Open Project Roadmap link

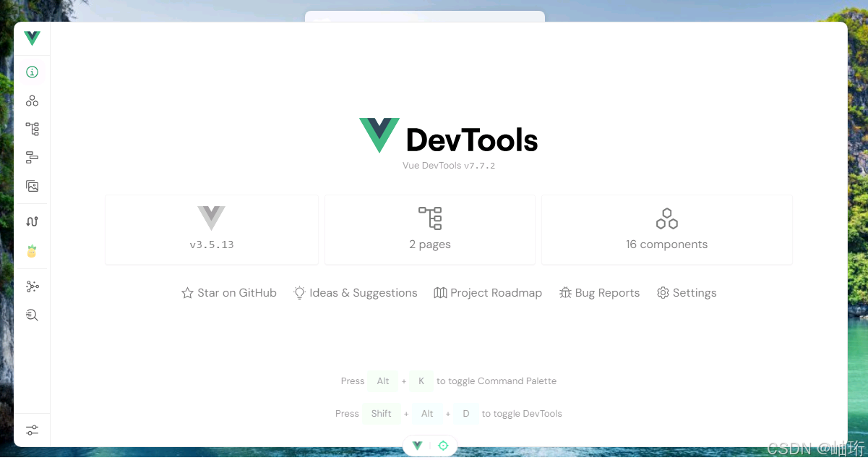click(x=488, y=293)
